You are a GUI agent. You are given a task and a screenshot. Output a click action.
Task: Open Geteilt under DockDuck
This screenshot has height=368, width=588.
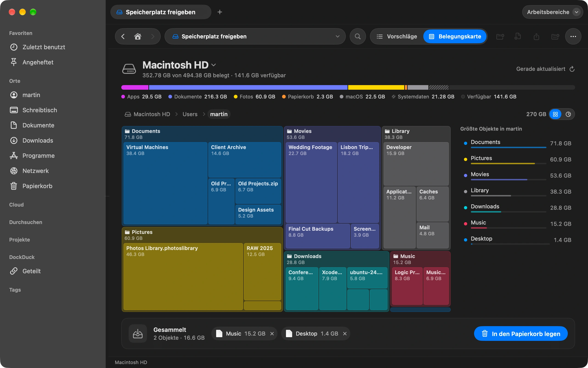coord(53,271)
